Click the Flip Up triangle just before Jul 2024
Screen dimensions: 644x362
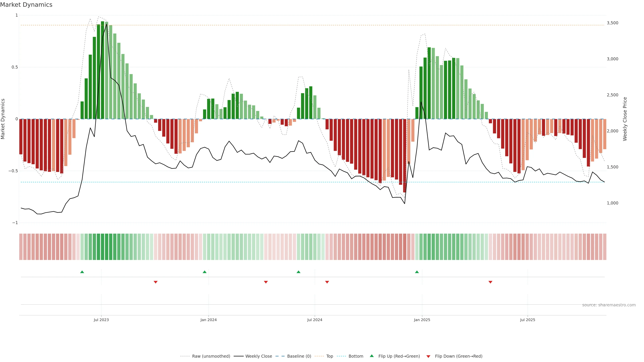pyautogui.click(x=299, y=272)
